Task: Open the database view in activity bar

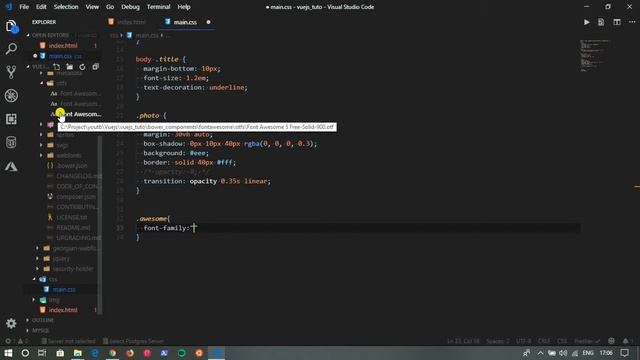Action: pyautogui.click(x=11, y=142)
